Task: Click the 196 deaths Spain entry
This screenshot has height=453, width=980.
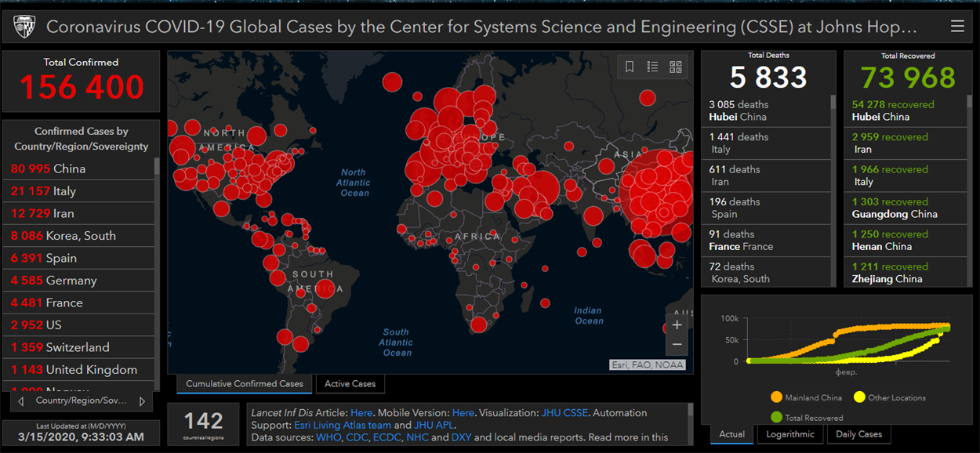Action: [x=766, y=208]
